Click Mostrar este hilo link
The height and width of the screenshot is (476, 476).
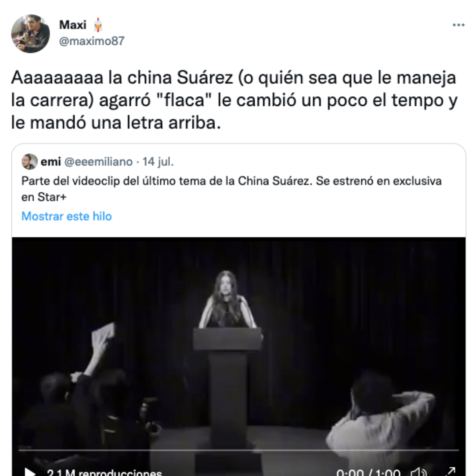(67, 216)
